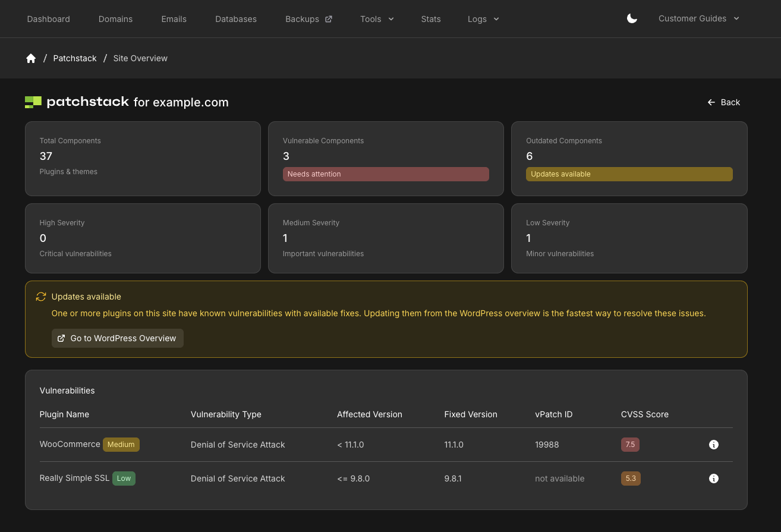Click the Needs attention red badge
The height and width of the screenshot is (532, 781).
386,174
